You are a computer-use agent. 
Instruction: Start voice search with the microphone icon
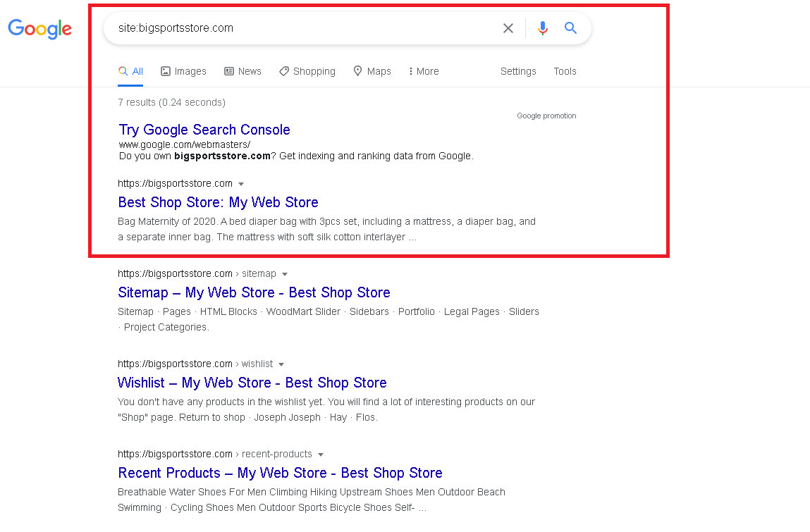coord(542,28)
